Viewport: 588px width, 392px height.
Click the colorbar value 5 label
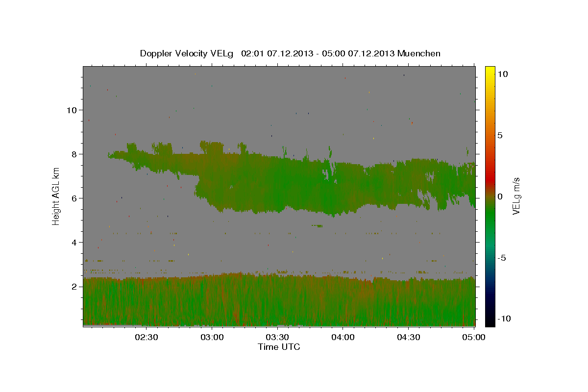500,135
